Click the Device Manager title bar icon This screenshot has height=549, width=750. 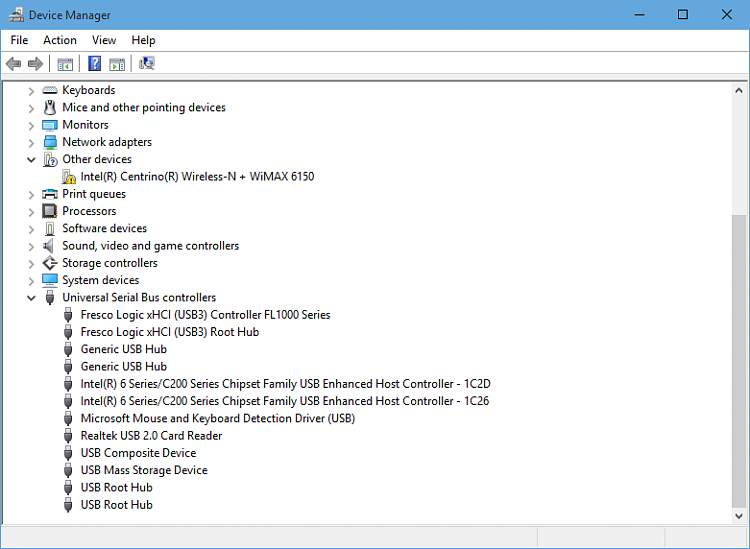tap(16, 15)
